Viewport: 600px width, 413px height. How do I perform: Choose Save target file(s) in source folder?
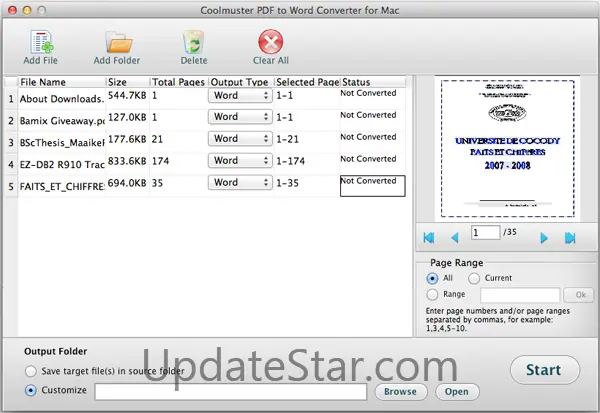31,371
